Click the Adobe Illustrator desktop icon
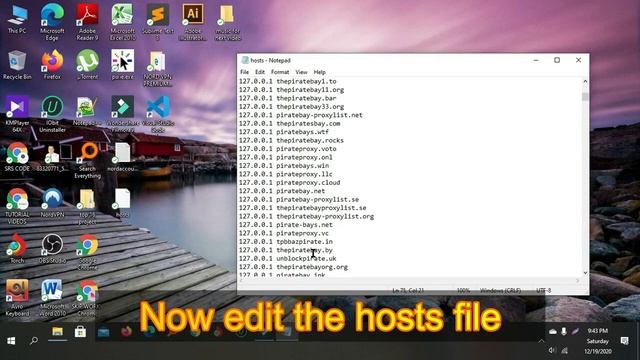Screen dimensions: 640x360 click(x=193, y=22)
